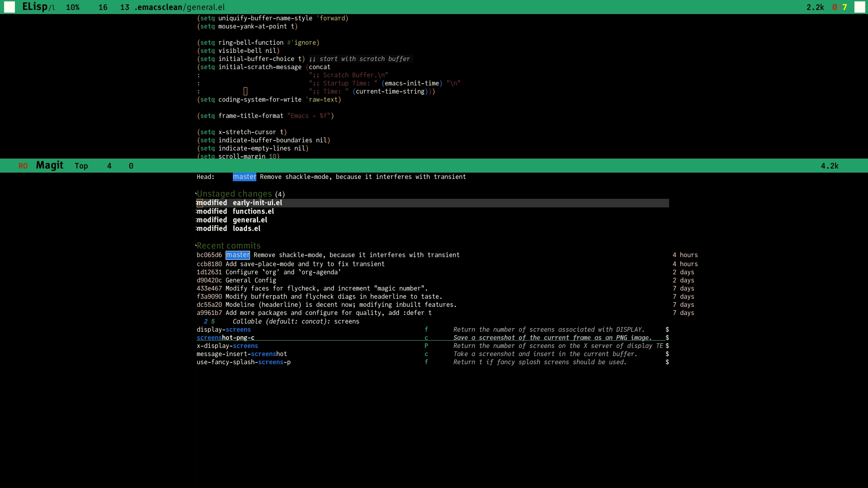Click the 'f' type marker beside display-screens

pos(426,330)
